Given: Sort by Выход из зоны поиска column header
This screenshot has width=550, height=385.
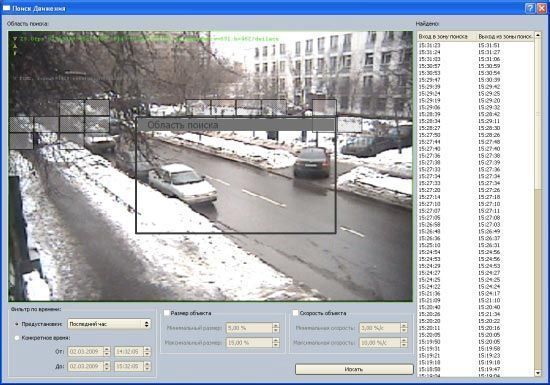Looking at the screenshot, I should [x=505, y=36].
